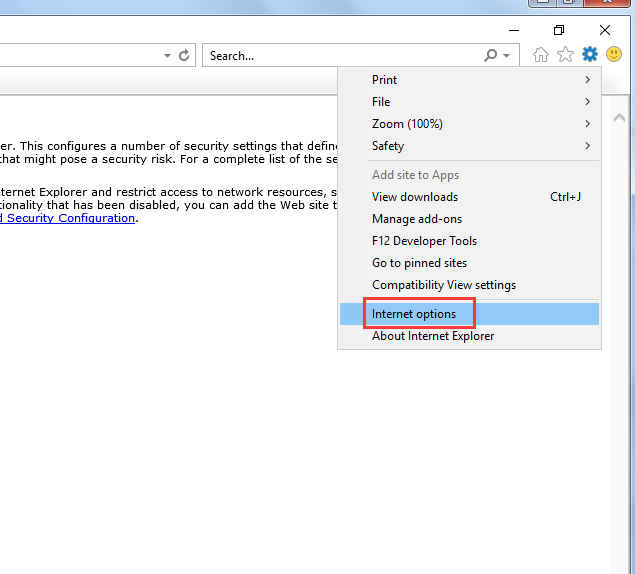
Task: Expand the address bar dropdown arrow
Action: (167, 55)
